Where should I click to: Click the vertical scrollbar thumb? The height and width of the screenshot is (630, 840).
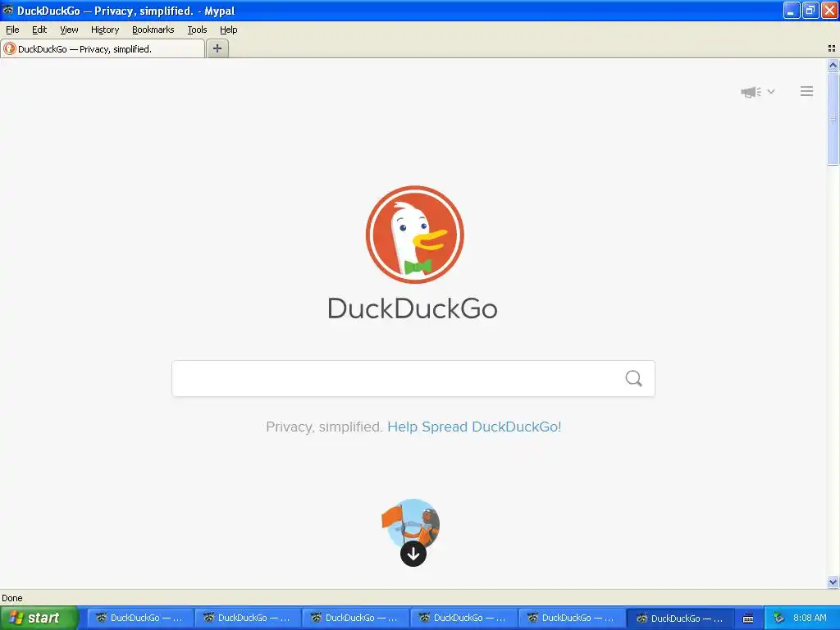pos(833,119)
